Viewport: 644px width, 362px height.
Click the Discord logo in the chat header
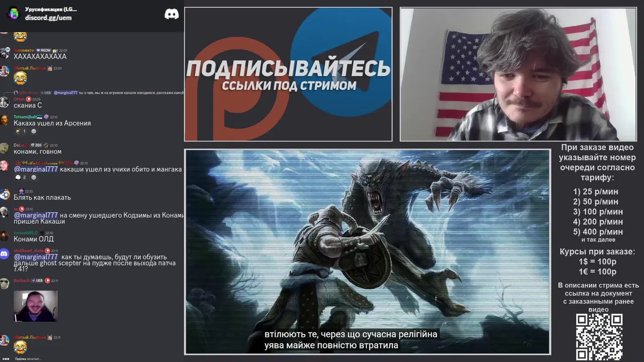click(172, 14)
